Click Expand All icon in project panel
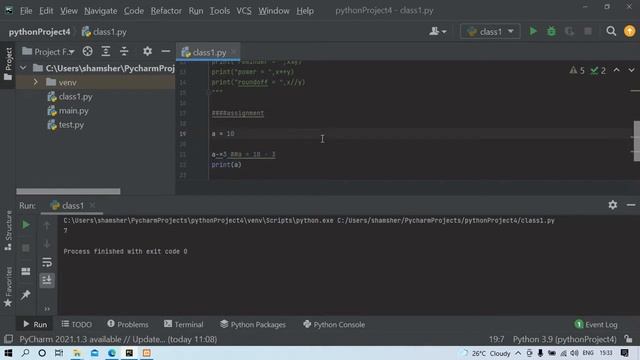This screenshot has width=640, height=360. (x=106, y=51)
